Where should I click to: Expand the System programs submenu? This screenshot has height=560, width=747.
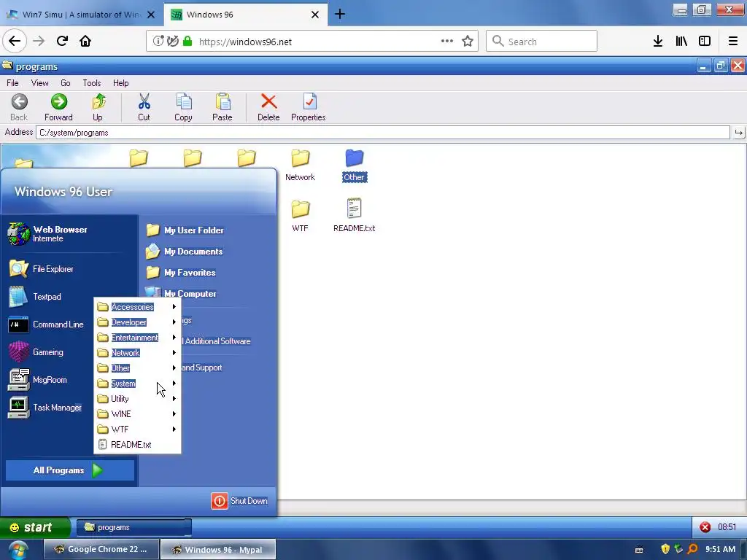tap(137, 384)
